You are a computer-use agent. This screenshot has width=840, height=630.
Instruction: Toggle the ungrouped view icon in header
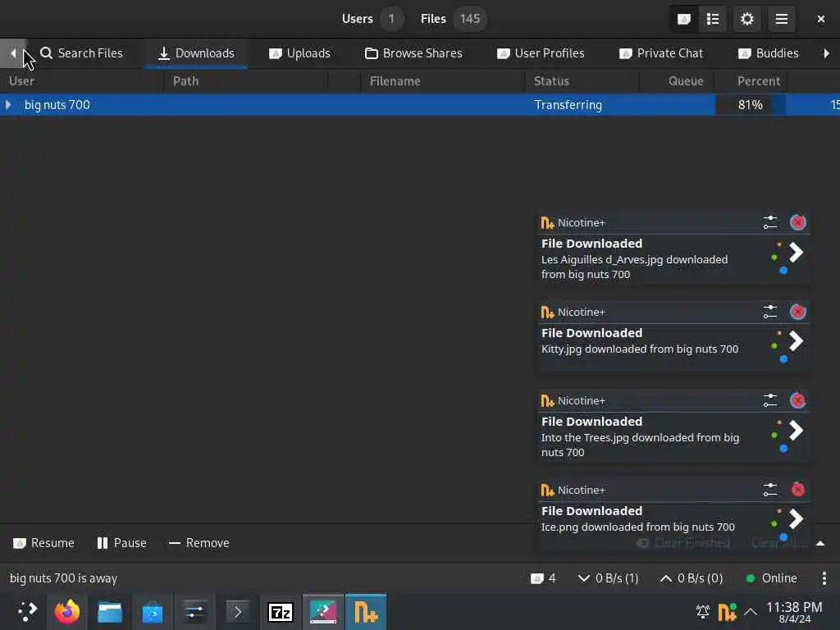[x=684, y=20]
